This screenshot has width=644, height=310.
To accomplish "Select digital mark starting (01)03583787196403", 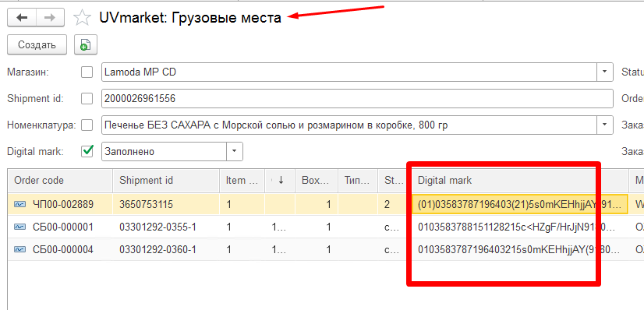I will coord(520,204).
